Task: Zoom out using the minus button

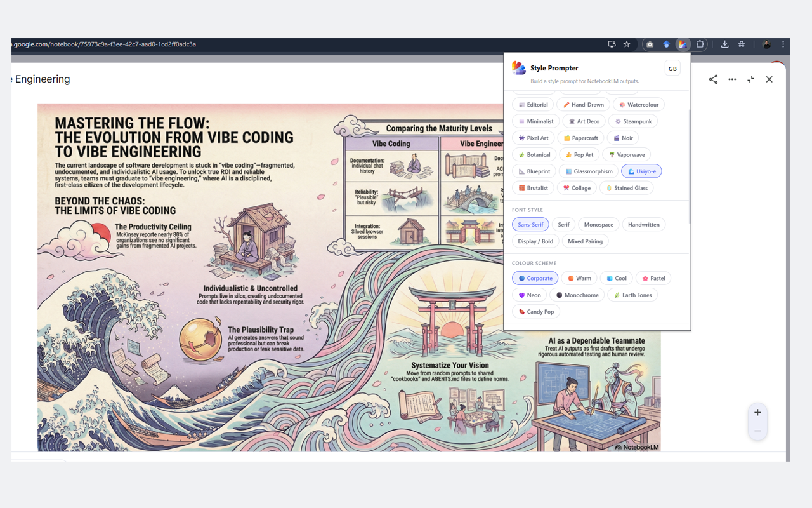Action: point(757,430)
